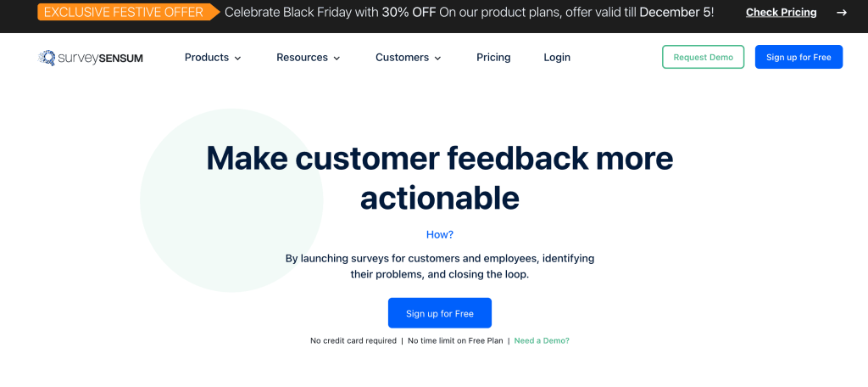Follow the Check Pricing link
Viewport: 868px width, 387px height.
(x=781, y=12)
